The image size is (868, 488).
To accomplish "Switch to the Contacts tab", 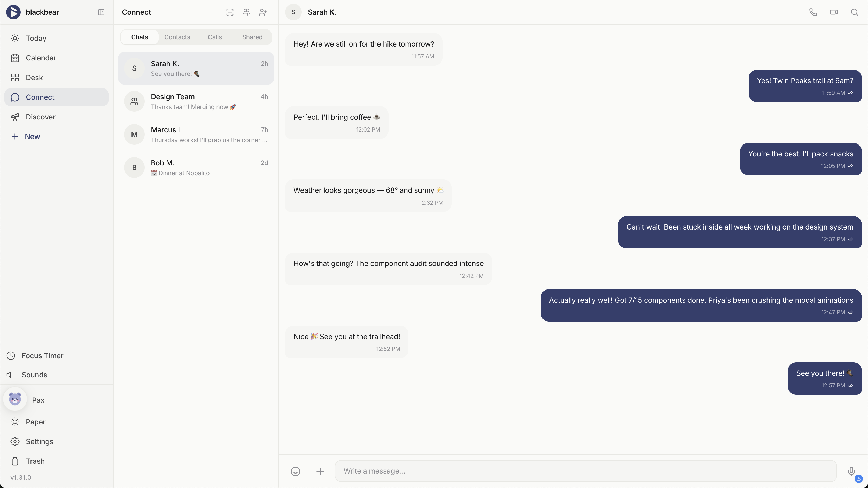I will click(x=177, y=37).
